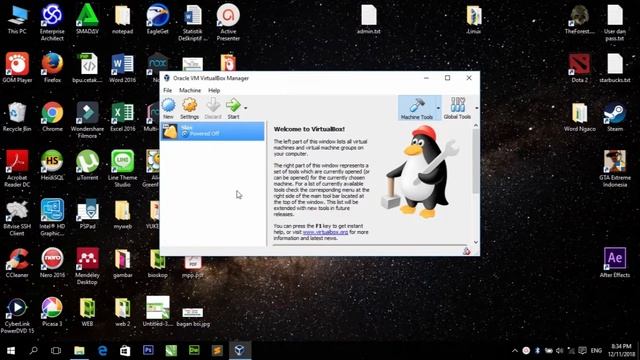Select the Firefox desktop icon
The width and height of the screenshot is (640, 360).
pos(52,68)
